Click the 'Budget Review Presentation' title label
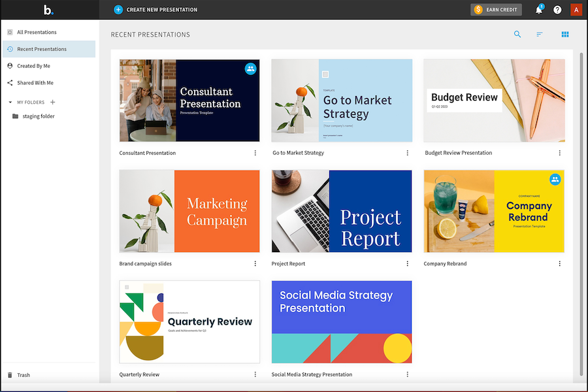The height and width of the screenshot is (392, 588). 458,153
